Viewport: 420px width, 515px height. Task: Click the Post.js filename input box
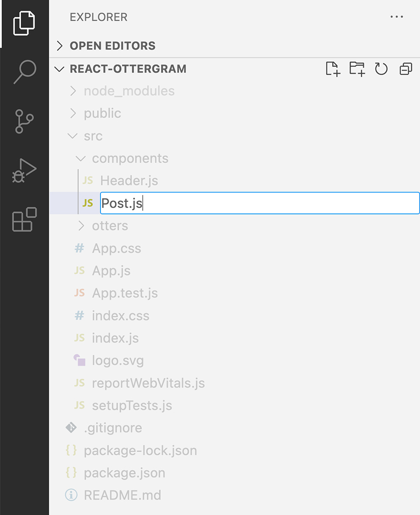(x=203, y=203)
